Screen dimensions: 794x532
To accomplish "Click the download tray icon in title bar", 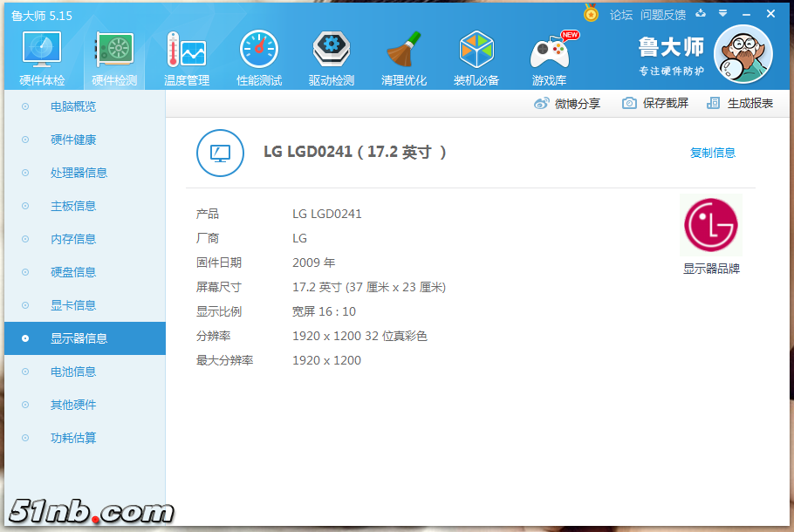I will [x=702, y=14].
